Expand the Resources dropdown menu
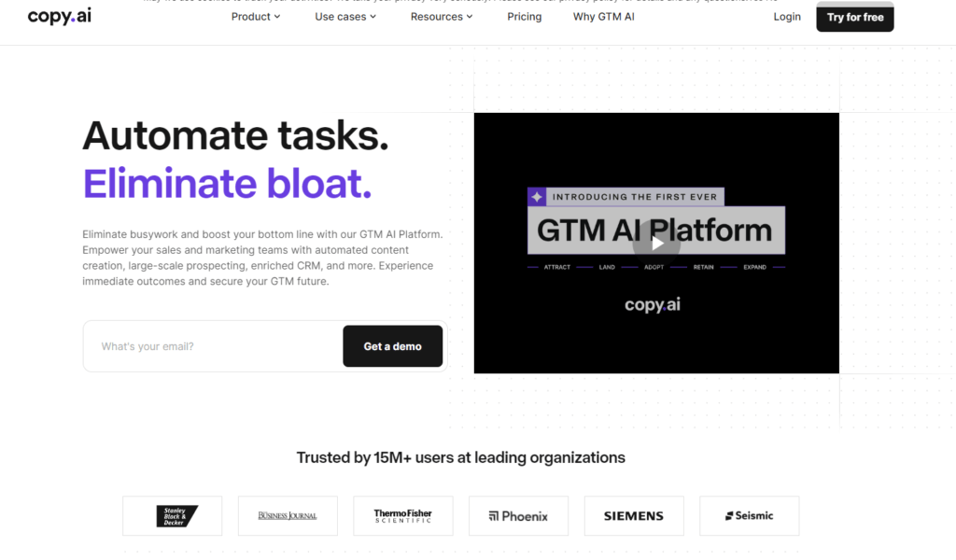Viewport: 956px width, 560px height. pos(442,17)
